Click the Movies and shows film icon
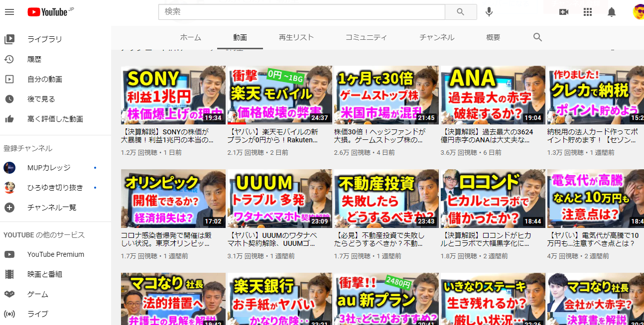 click(x=9, y=274)
